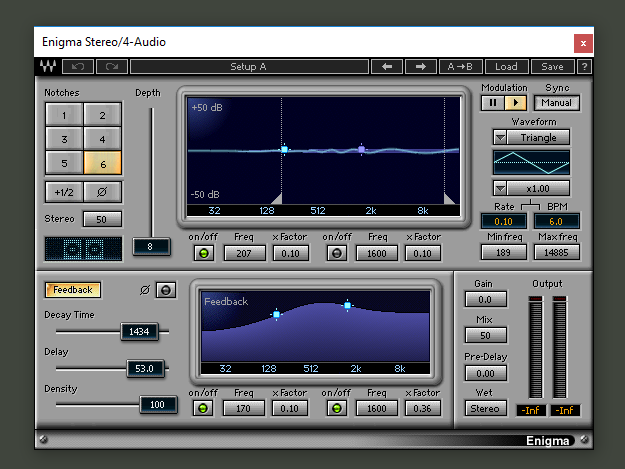625x469 pixels.
Task: Select 4 notches
Action: click(102, 139)
